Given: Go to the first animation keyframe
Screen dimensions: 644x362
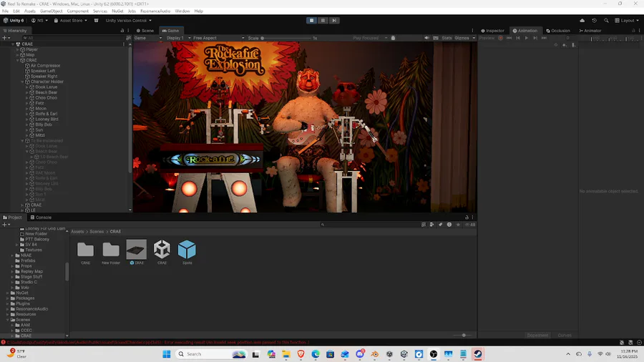Looking at the screenshot, I should click(509, 38).
